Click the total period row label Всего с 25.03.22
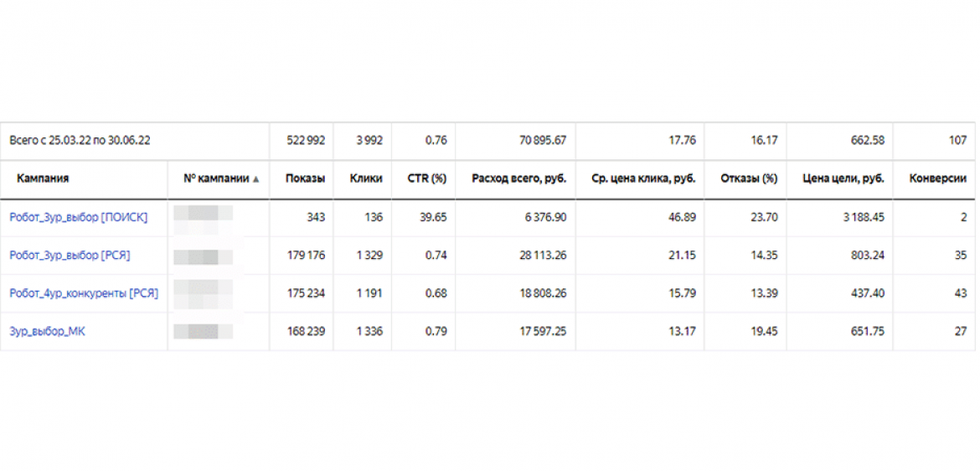Image resolution: width=980 pixels, height=471 pixels. point(80,140)
